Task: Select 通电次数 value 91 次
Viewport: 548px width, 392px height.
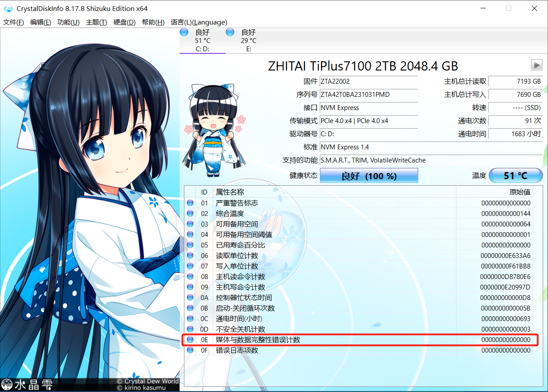Action: point(516,120)
